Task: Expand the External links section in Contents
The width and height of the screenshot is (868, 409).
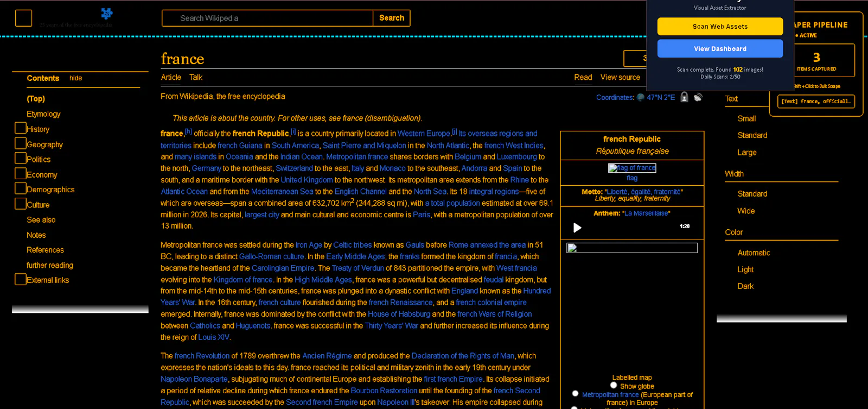Action: point(21,279)
